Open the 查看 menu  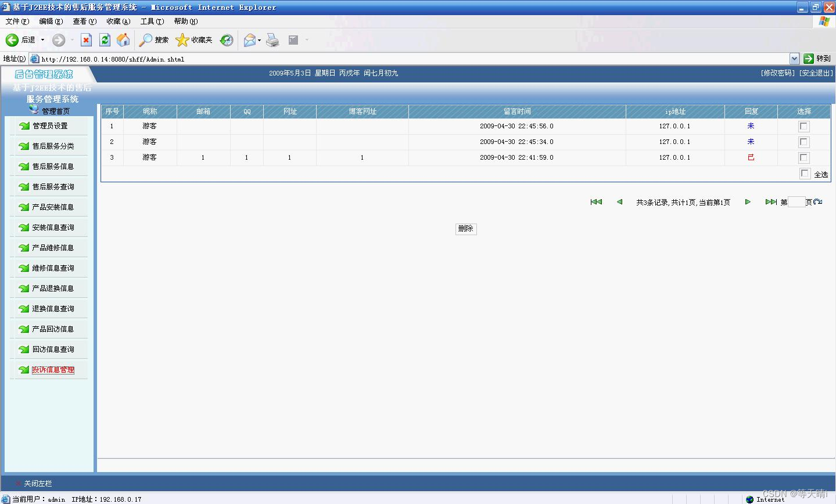pyautogui.click(x=84, y=21)
